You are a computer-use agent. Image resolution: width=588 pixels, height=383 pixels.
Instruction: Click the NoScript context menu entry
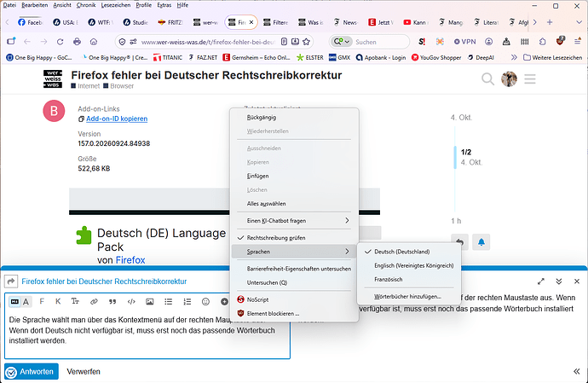click(x=294, y=299)
